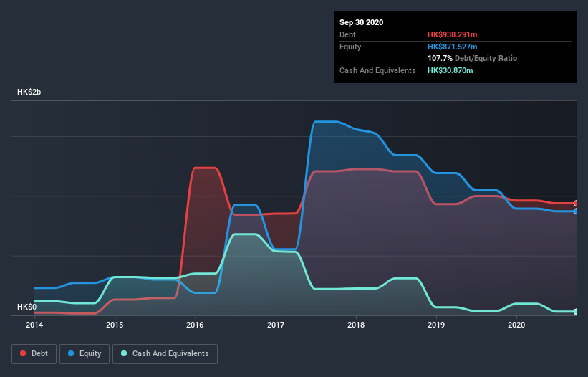Click the Sep 30 2020 tooltip date
588x377 pixels.
click(x=361, y=22)
